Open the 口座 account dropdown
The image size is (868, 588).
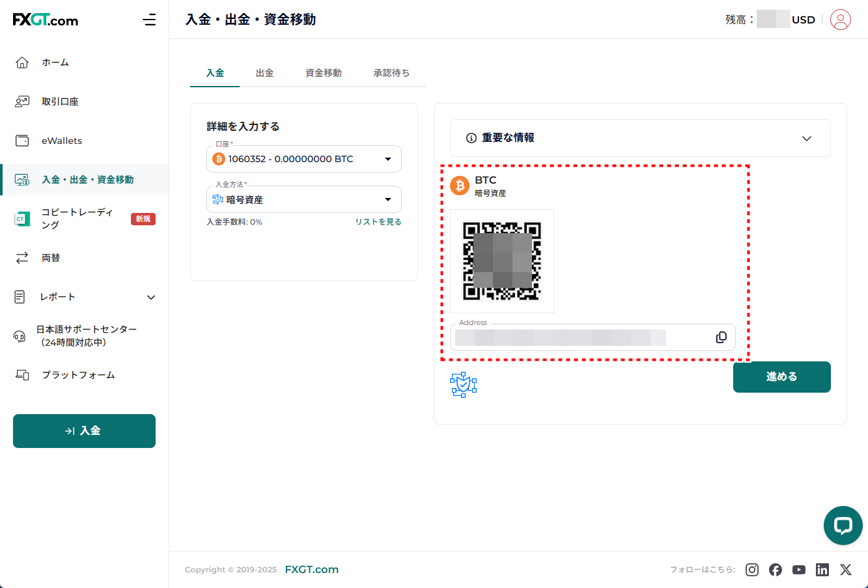point(304,159)
